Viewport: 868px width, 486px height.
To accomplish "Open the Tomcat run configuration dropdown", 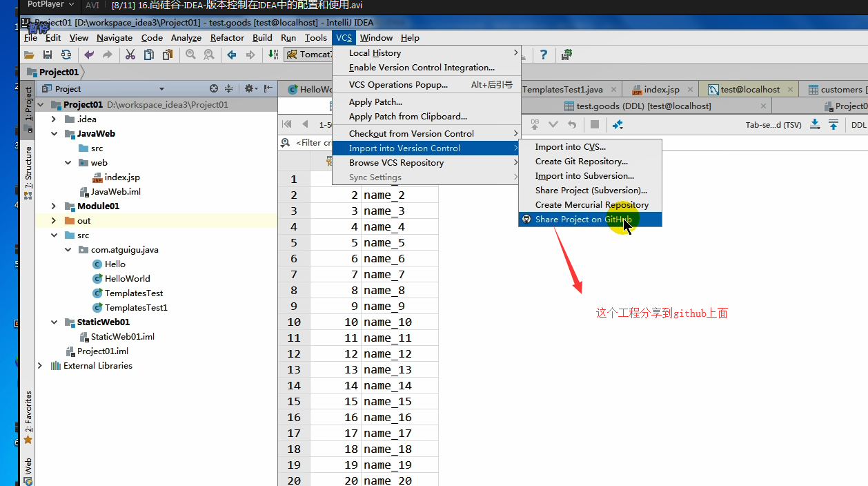I will click(x=308, y=55).
